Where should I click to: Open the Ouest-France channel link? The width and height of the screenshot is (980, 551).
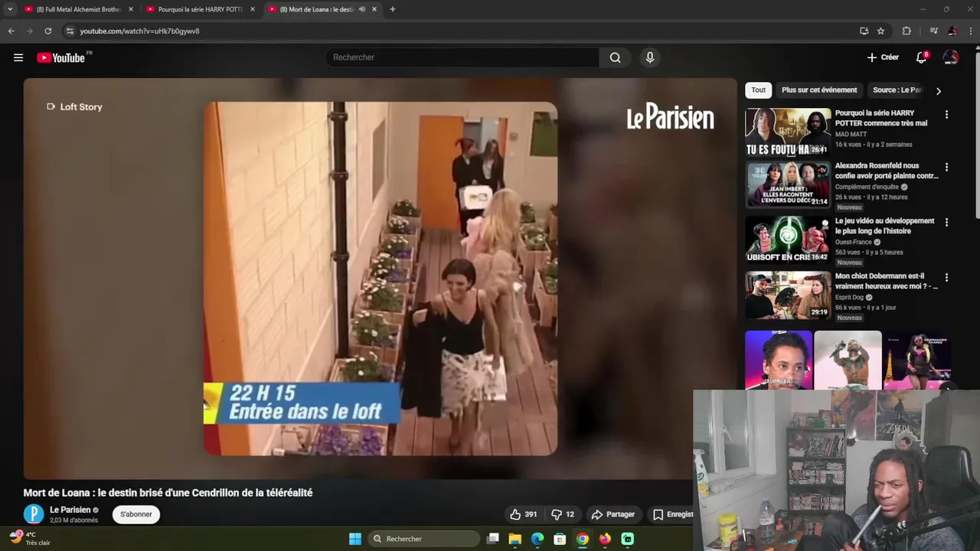click(x=854, y=242)
